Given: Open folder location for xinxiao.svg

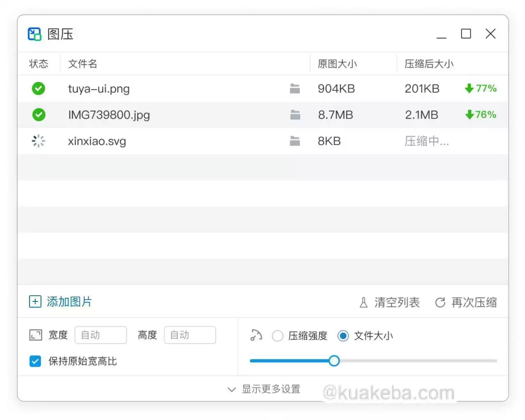Looking at the screenshot, I should click(295, 141).
